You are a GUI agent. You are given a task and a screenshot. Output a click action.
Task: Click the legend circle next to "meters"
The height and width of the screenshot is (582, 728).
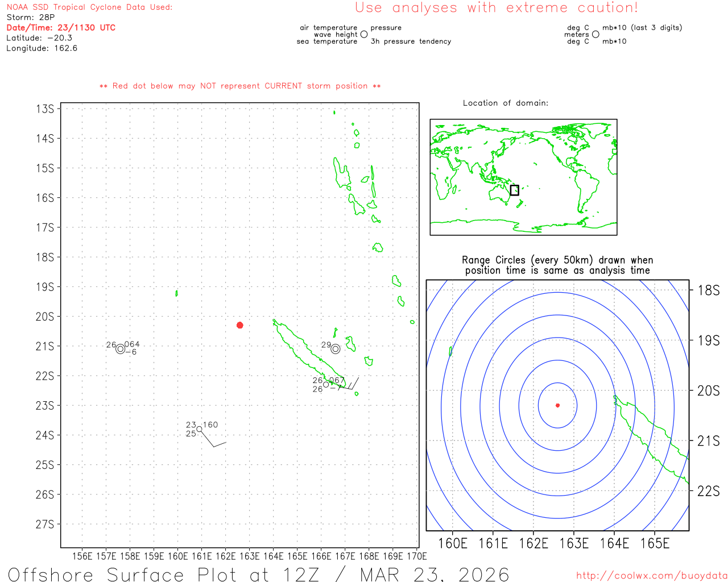point(595,34)
